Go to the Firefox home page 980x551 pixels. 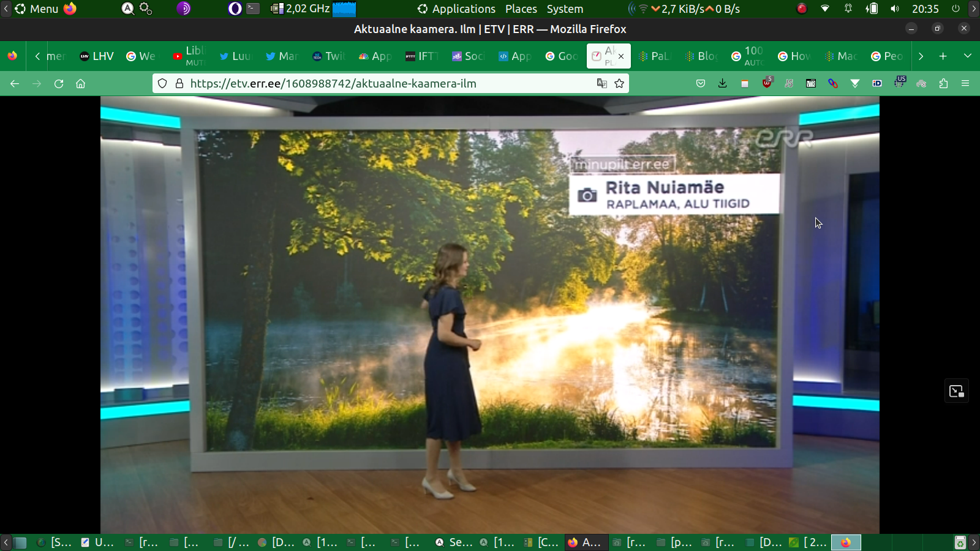(80, 83)
